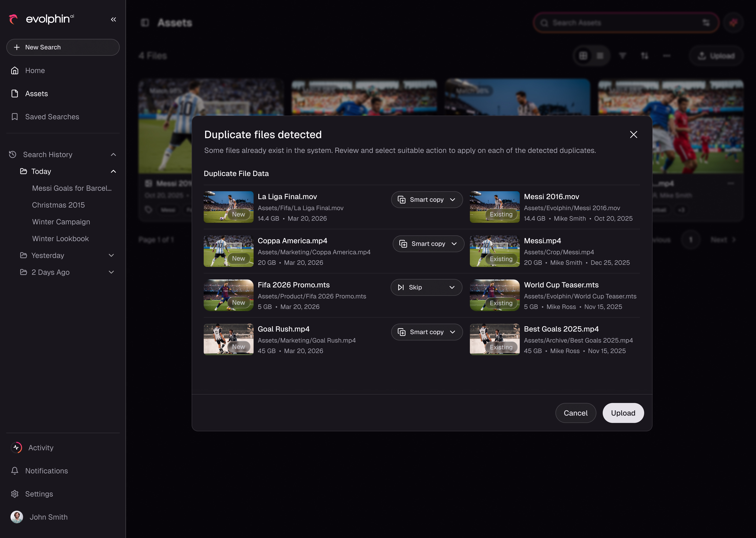Click the evolphin logo icon
This screenshot has height=538, width=756.
[x=13, y=19]
